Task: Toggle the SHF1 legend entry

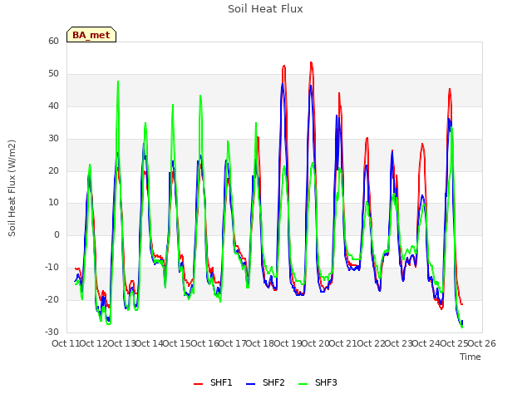Action: click(x=213, y=382)
